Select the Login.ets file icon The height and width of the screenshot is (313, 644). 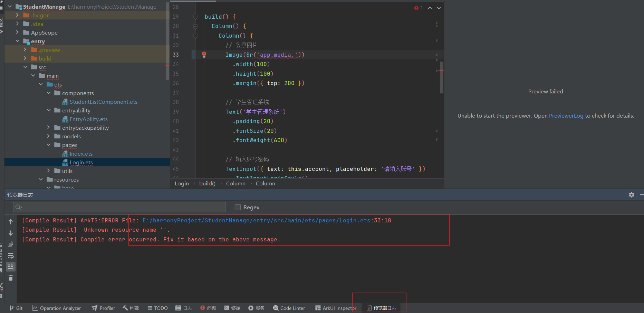pyautogui.click(x=65, y=162)
